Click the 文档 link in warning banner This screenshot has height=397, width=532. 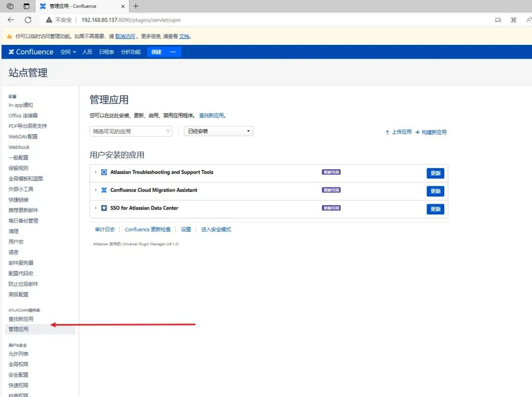tap(184, 36)
